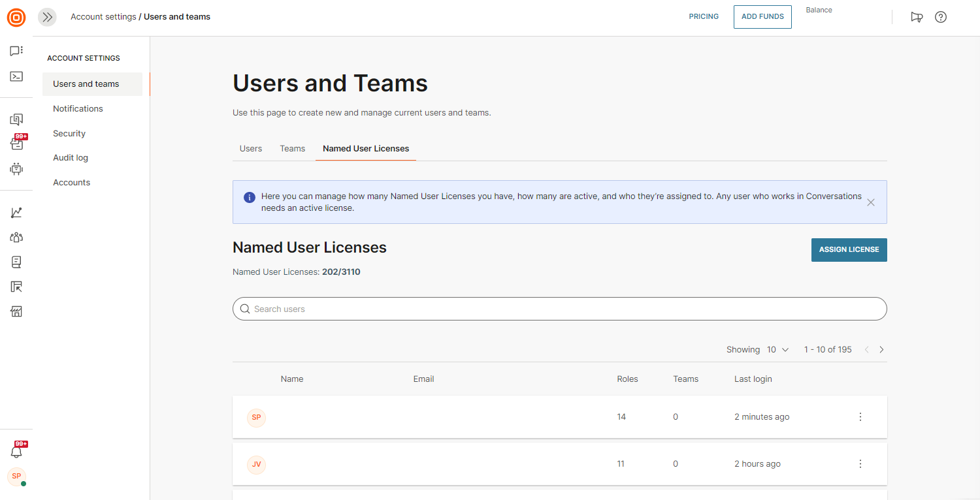This screenshot has width=980, height=500.
Task: Click the ADD FUNDS button
Action: 762,17
